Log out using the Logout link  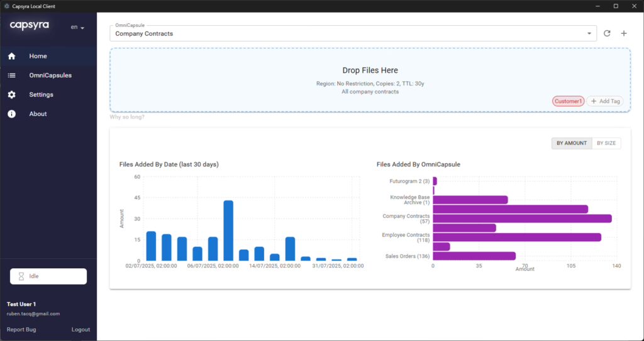click(80, 330)
